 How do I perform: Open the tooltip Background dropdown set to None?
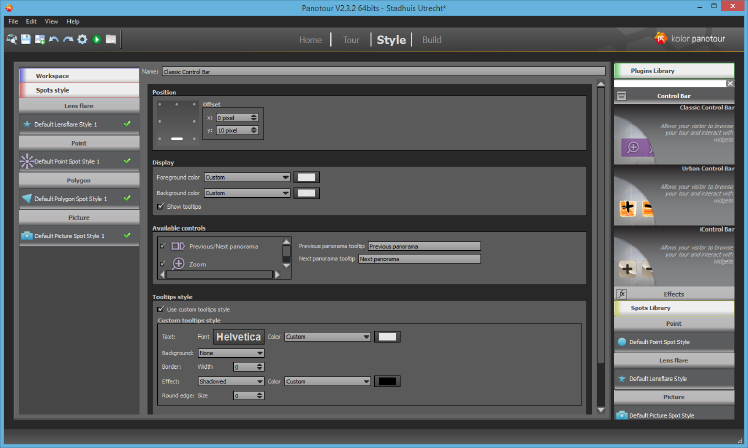point(231,353)
